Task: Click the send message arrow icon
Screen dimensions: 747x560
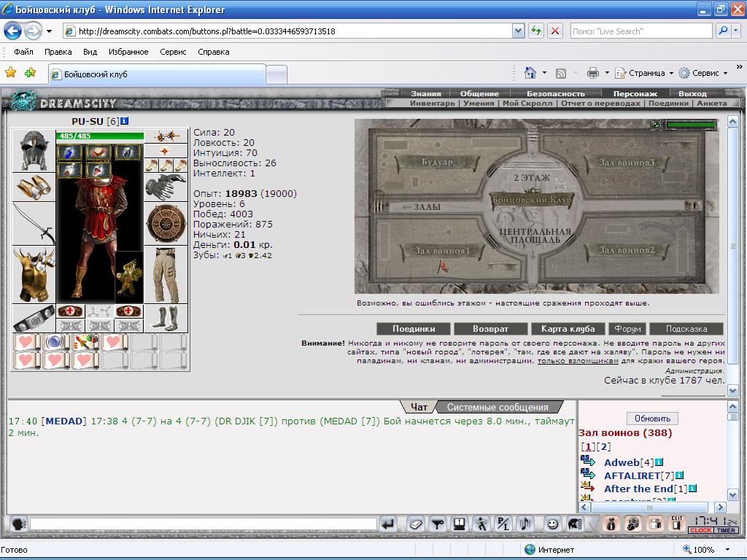Action: click(x=388, y=524)
